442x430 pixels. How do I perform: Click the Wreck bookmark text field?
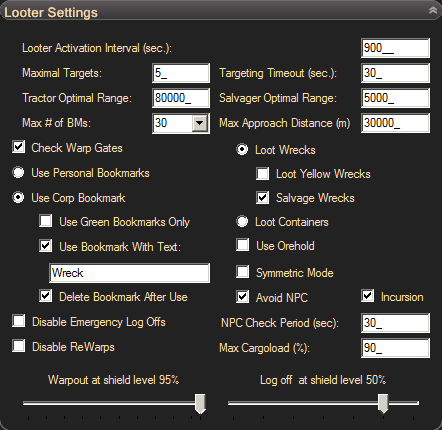click(x=130, y=273)
